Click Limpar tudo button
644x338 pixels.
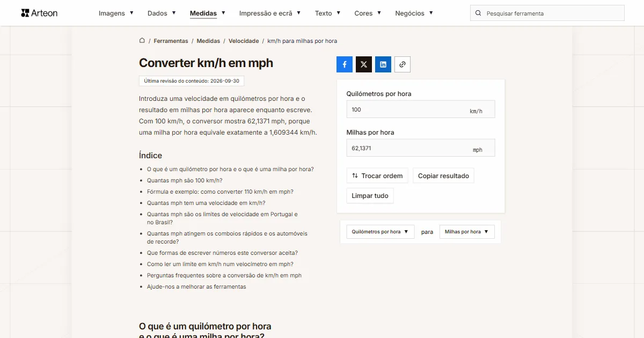click(x=370, y=196)
